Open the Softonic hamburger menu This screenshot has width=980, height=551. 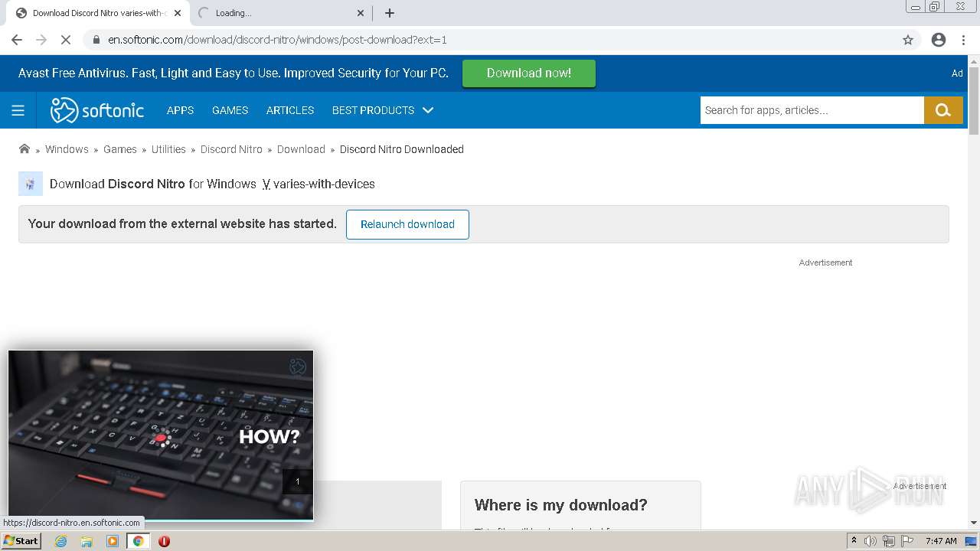click(18, 110)
